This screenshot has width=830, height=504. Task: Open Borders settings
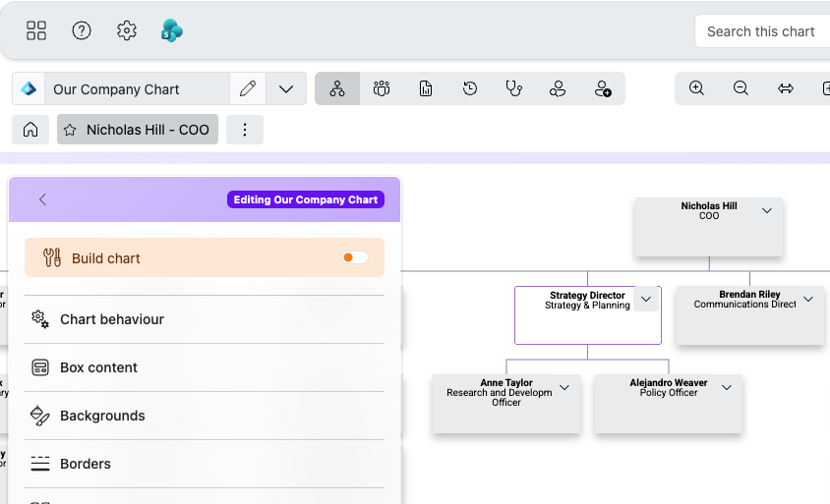(205, 464)
